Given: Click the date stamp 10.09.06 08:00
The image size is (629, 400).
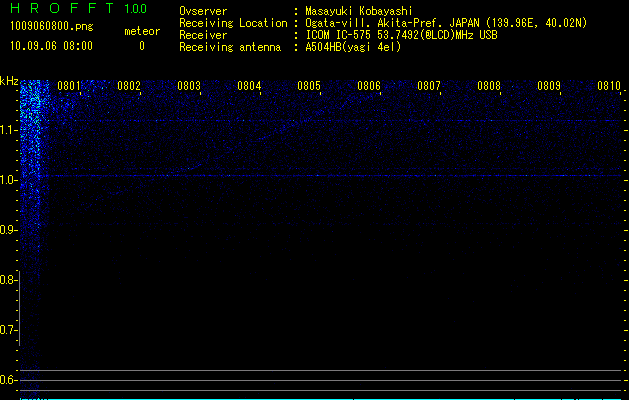Looking at the screenshot, I should (51, 46).
